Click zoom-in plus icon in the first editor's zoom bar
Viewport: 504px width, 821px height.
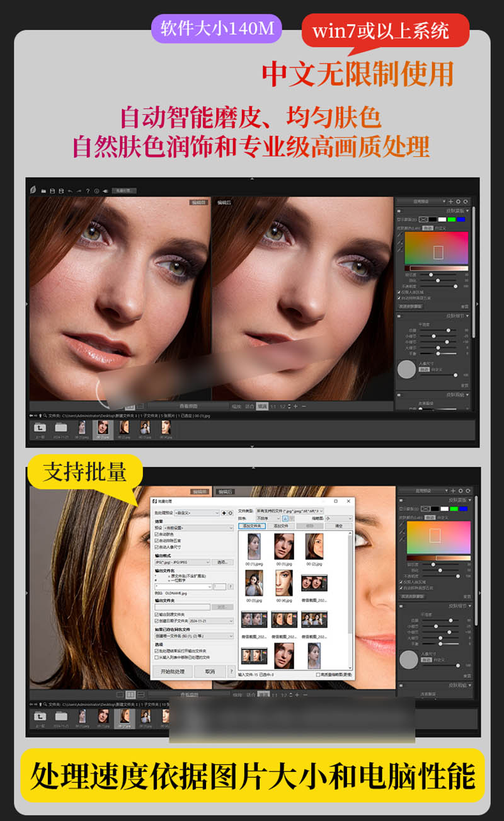(x=295, y=405)
